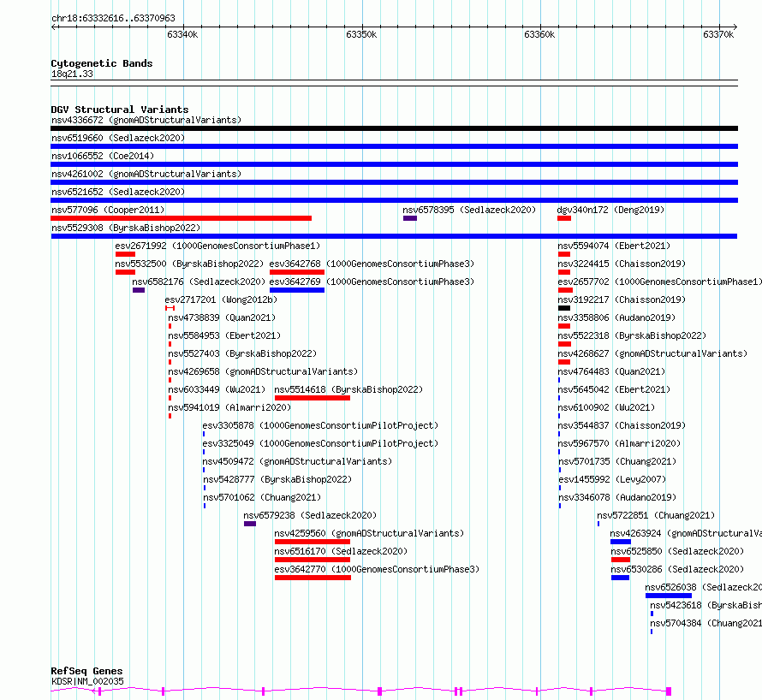Click nsv6582176 (Sedlazeck2020) label
Viewport: 762px width, 700px height.
[x=199, y=282]
